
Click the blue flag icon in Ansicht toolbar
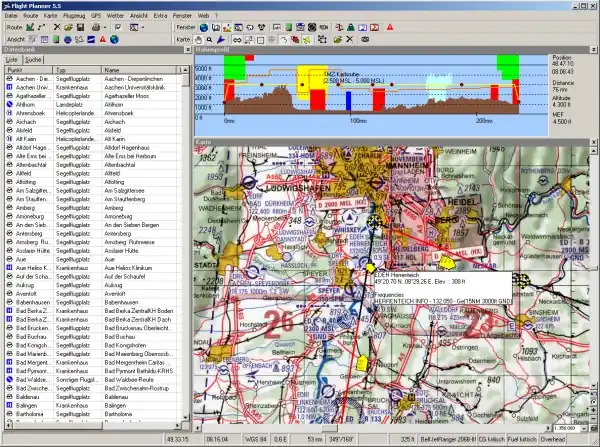(x=91, y=39)
